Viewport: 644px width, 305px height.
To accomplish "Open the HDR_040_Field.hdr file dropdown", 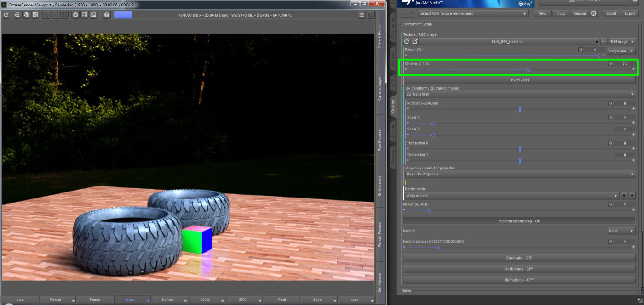I will coord(509,41).
